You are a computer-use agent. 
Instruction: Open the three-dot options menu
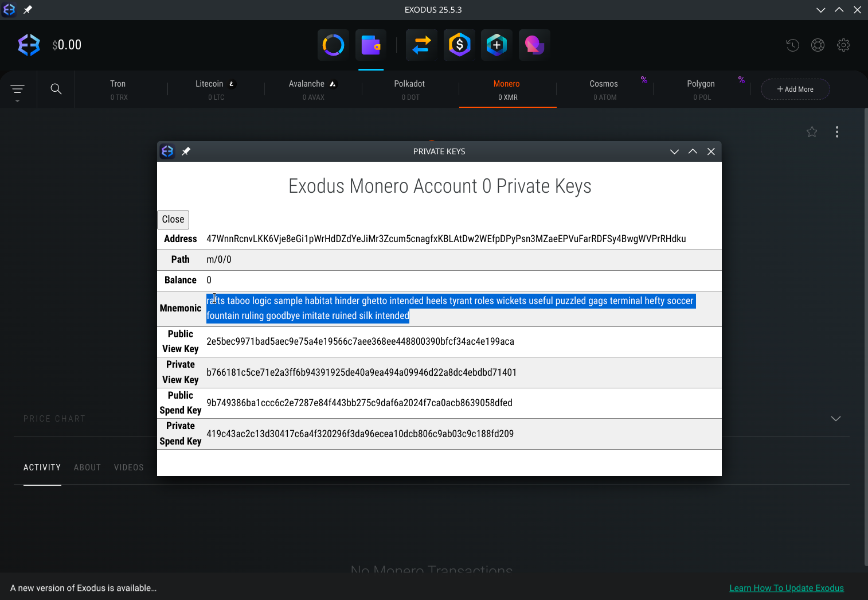point(837,132)
